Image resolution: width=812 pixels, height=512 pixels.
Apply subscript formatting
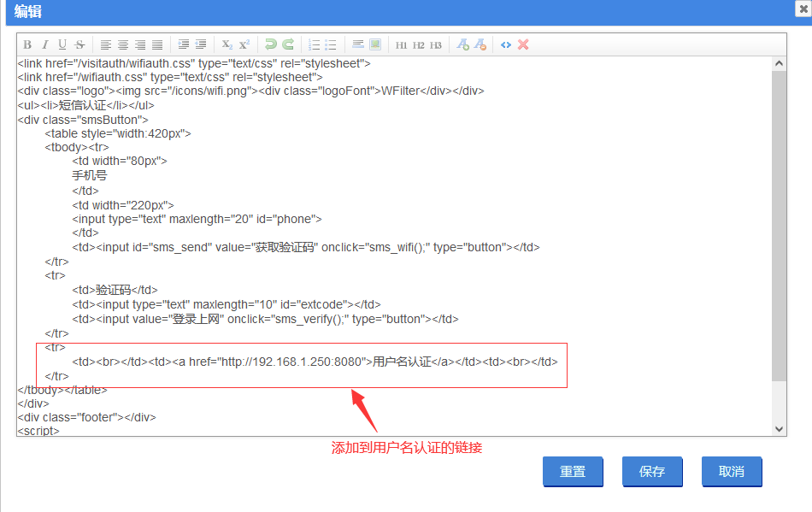point(227,44)
